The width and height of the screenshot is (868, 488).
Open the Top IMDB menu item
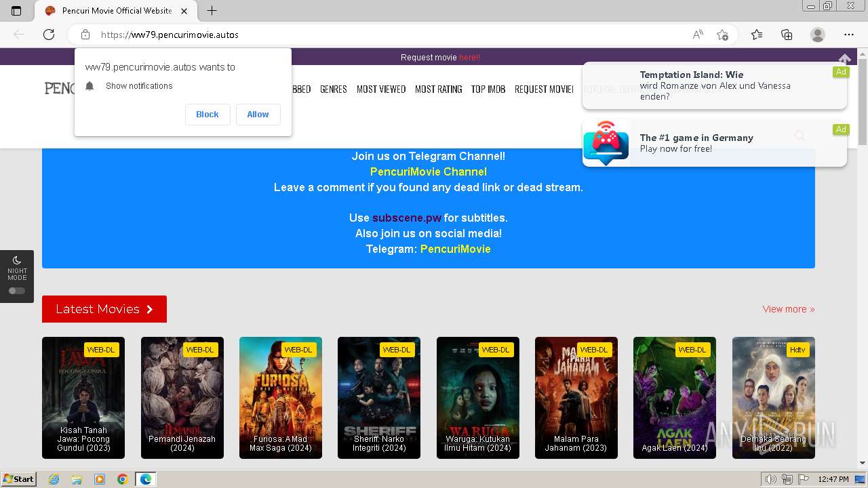pyautogui.click(x=488, y=89)
